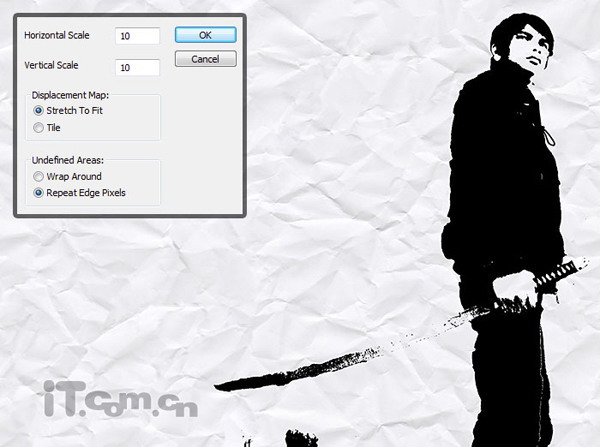
Task: Confirm the displace settings with OK
Action: click(205, 35)
